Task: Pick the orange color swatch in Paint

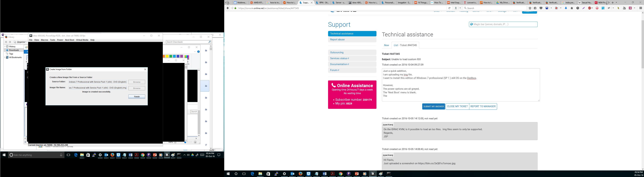Action: pos(164,56)
